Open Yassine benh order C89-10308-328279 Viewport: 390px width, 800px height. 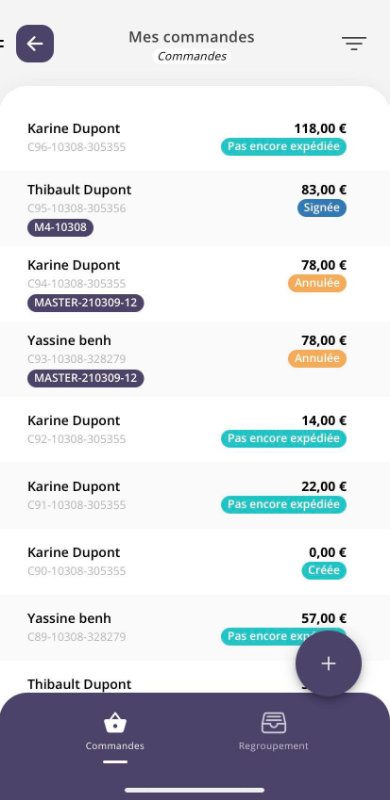[195, 628]
